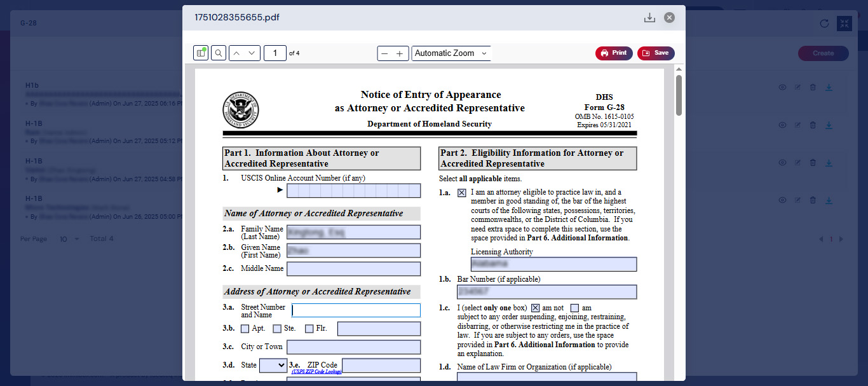Go to previous PDF page
Screen dimensions: 868x386
236,53
